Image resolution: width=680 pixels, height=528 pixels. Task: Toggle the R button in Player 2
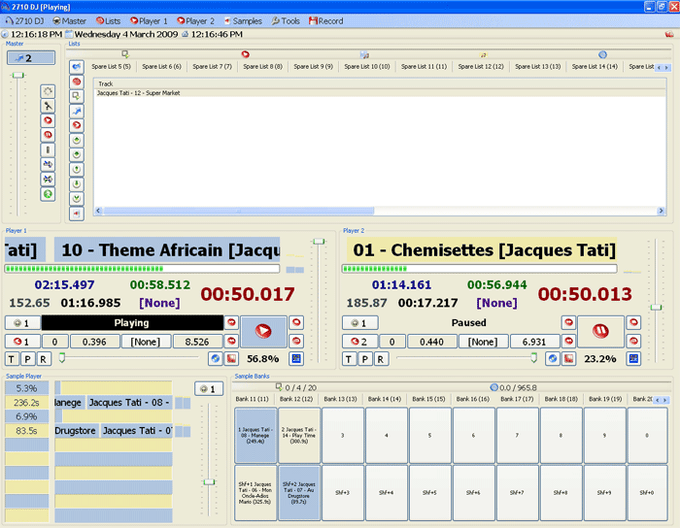[380, 359]
